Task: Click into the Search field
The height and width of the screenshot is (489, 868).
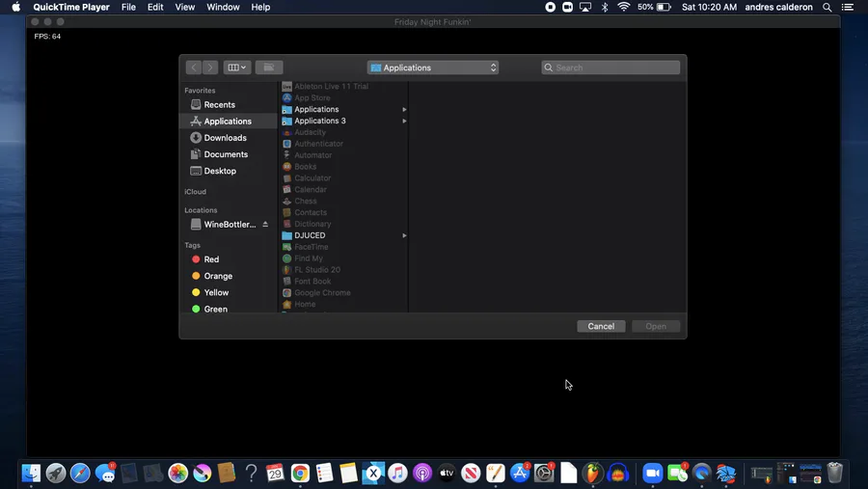Action: (x=610, y=68)
